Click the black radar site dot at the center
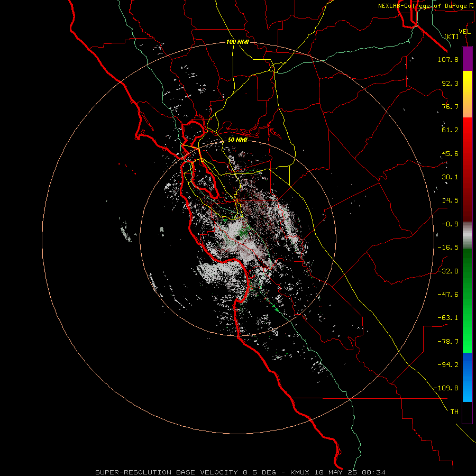Screen dimensions: 476x476 click(239, 238)
